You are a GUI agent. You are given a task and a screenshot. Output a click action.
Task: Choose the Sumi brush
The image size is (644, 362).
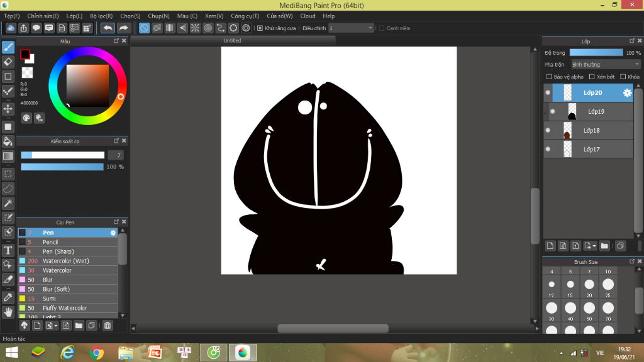[68, 299]
